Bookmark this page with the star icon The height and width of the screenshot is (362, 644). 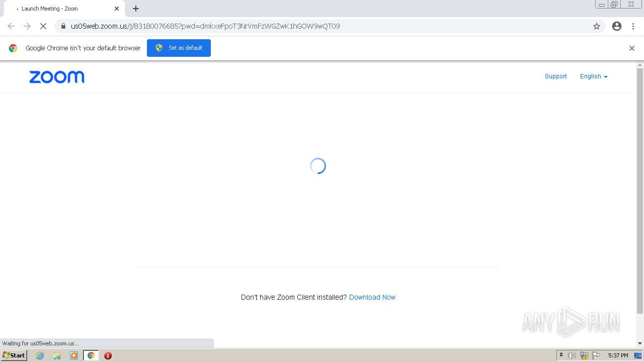597,26
